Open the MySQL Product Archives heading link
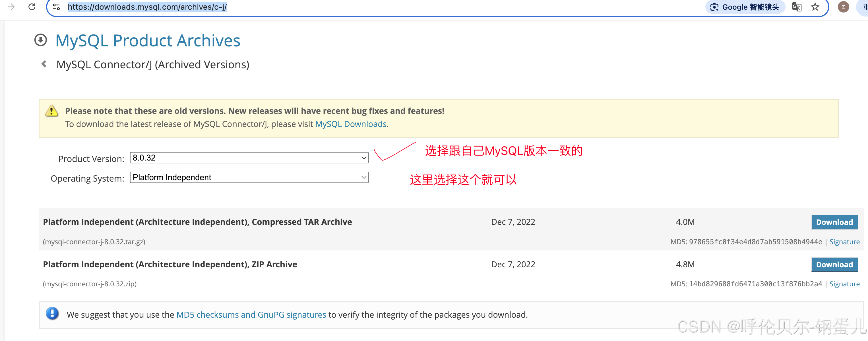Image resolution: width=868 pixels, height=341 pixels. (x=148, y=40)
